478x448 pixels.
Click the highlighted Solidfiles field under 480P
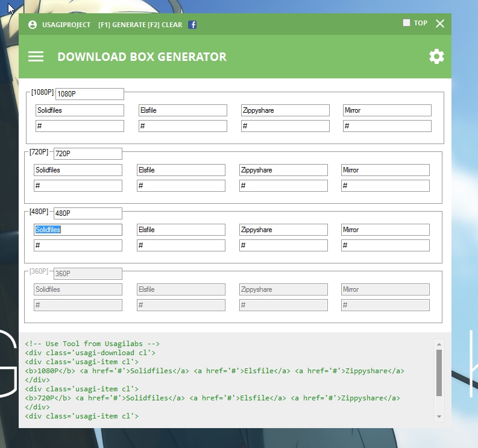(x=78, y=230)
